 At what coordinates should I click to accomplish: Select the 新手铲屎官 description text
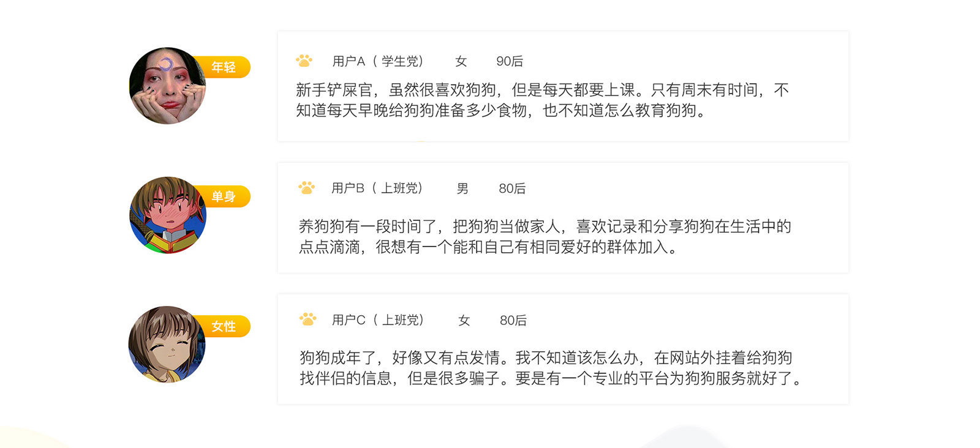tap(542, 100)
